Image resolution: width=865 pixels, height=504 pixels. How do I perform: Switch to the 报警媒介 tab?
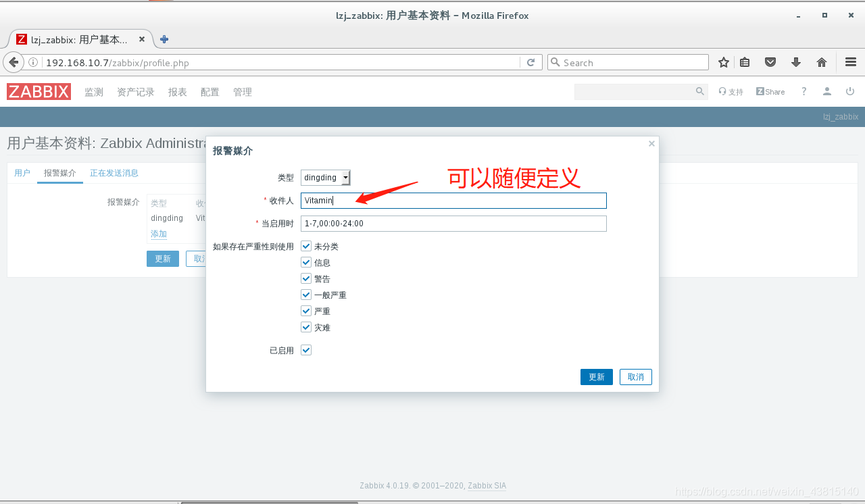(60, 173)
